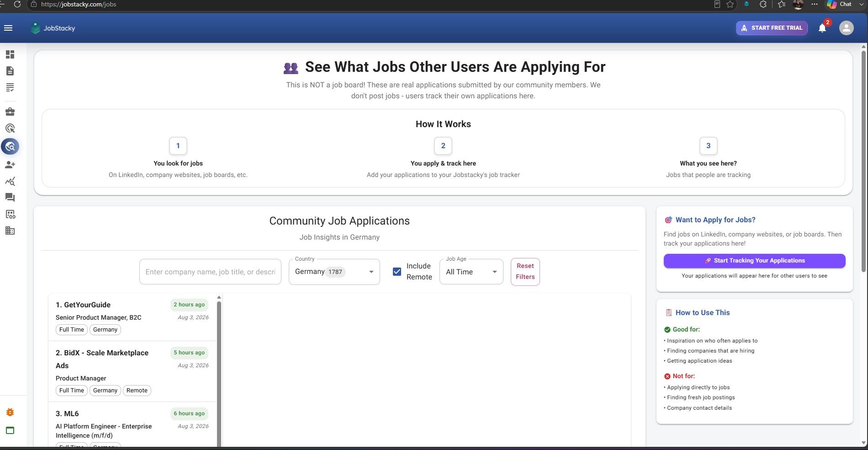Select the highlighted globe search sidebar icon
Viewport: 868px width, 450px height.
click(10, 147)
